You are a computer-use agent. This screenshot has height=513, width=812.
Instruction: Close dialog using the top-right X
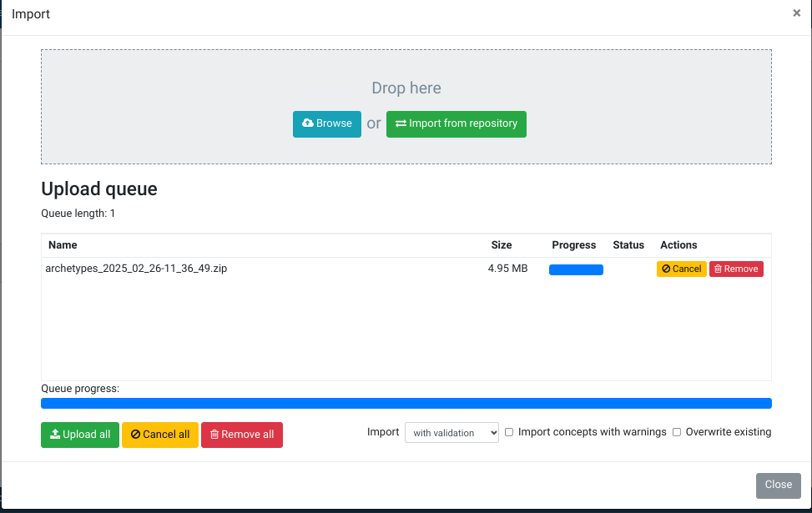[x=796, y=13]
